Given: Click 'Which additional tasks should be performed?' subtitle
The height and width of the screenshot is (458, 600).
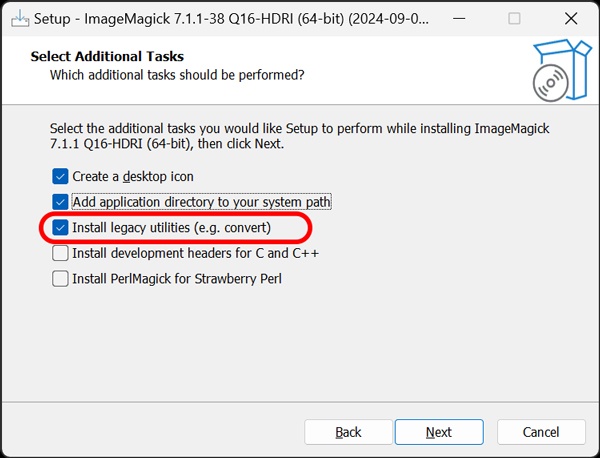Looking at the screenshot, I should 177,75.
